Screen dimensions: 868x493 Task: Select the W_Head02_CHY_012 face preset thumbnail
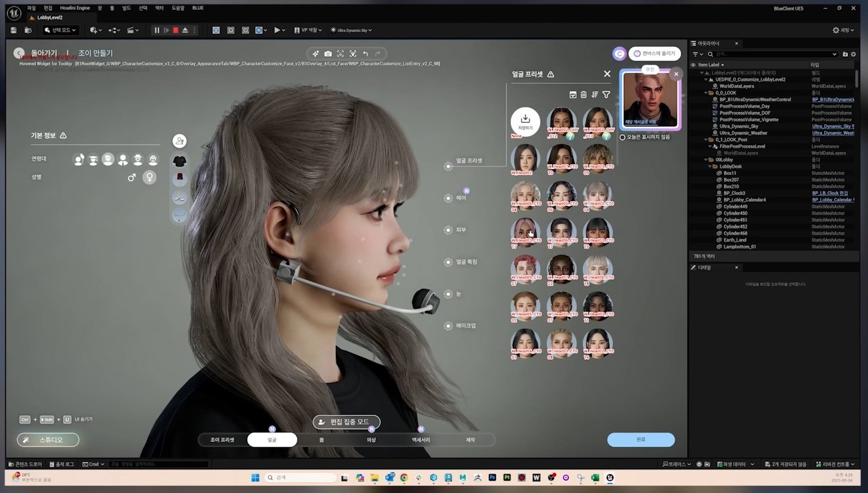coord(561,122)
